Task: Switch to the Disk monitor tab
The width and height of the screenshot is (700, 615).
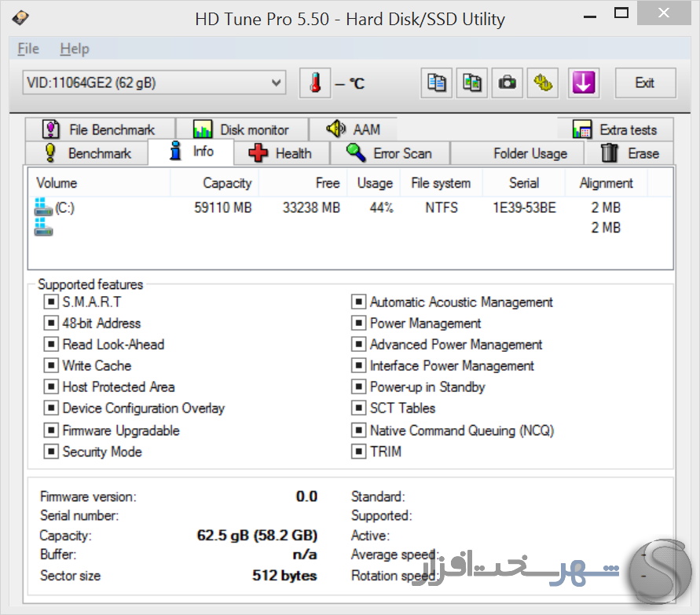Action: coord(243,130)
